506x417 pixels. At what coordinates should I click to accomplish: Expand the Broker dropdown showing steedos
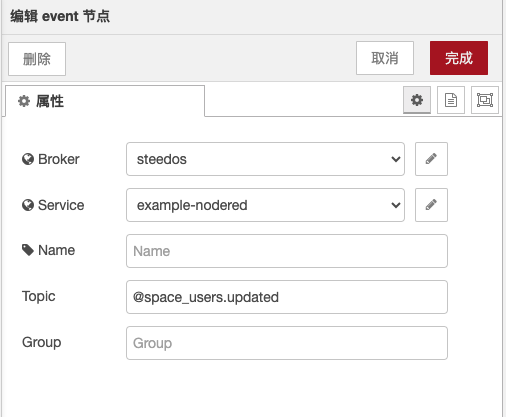coord(265,159)
